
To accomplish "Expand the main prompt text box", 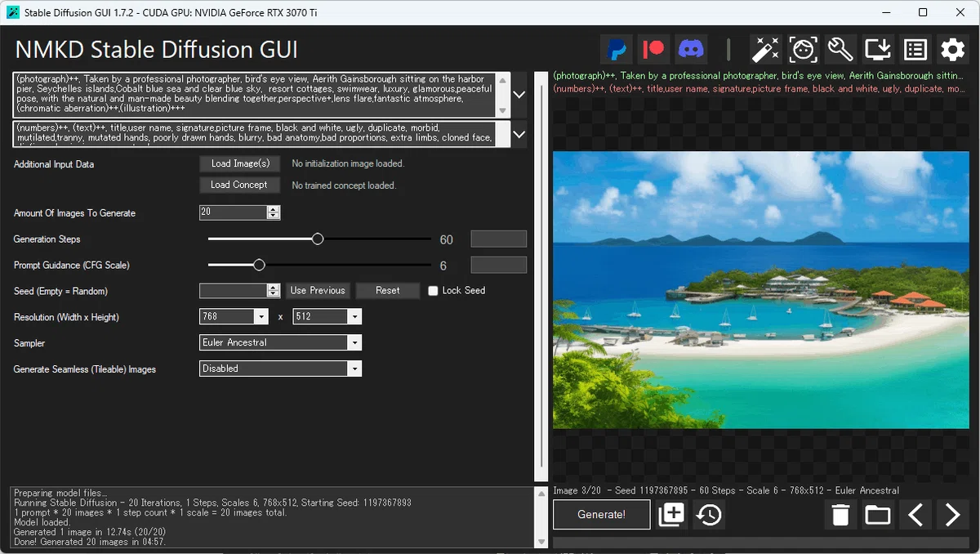I will pyautogui.click(x=519, y=95).
